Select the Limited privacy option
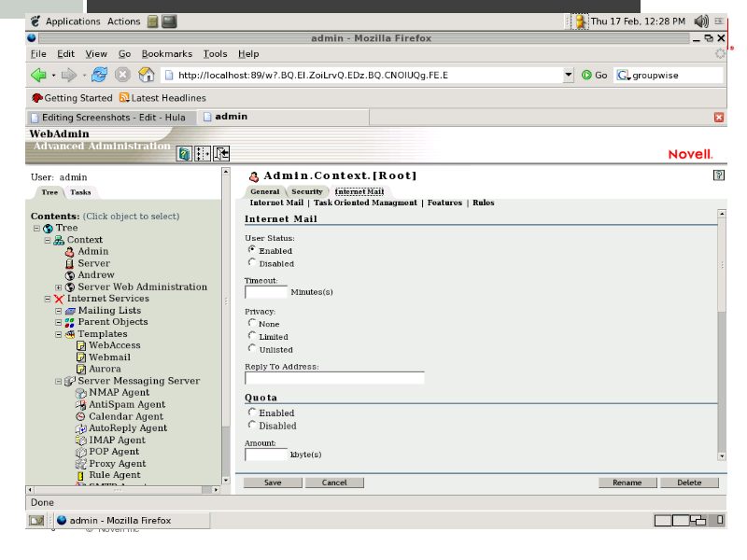 [252, 335]
